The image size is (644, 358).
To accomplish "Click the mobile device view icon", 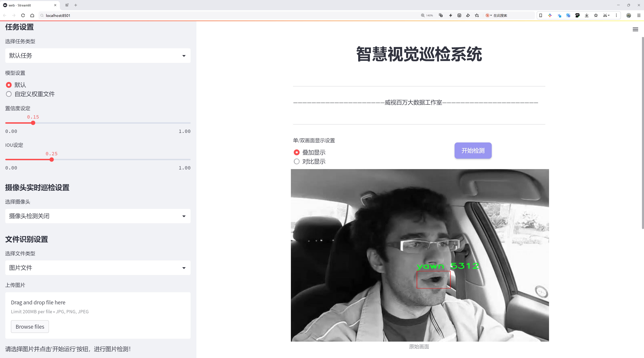I will coord(541,15).
